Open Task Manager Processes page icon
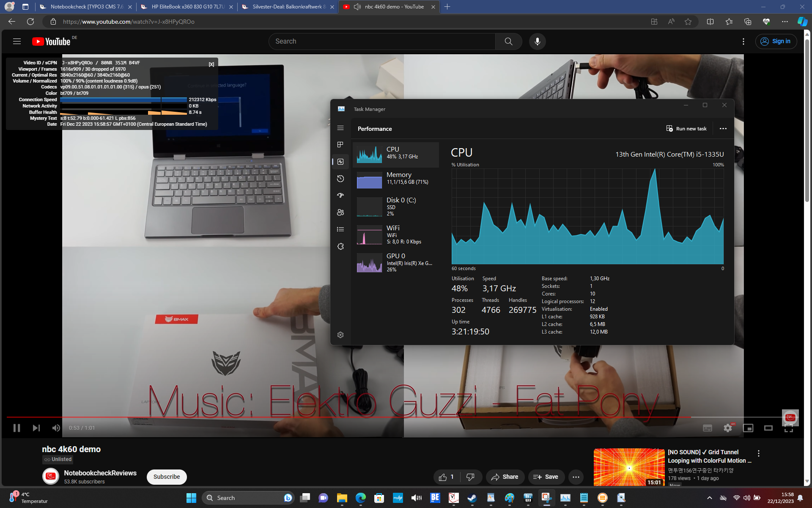This screenshot has height=508, width=812. [340, 145]
